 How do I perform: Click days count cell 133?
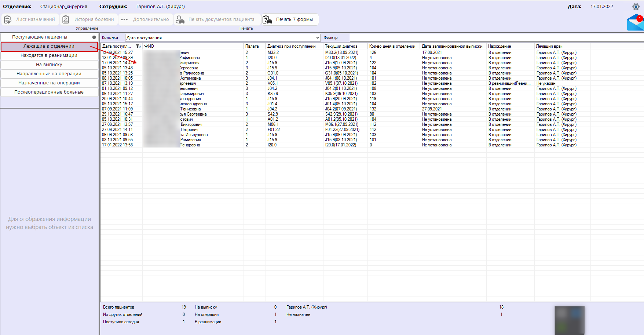(373, 135)
